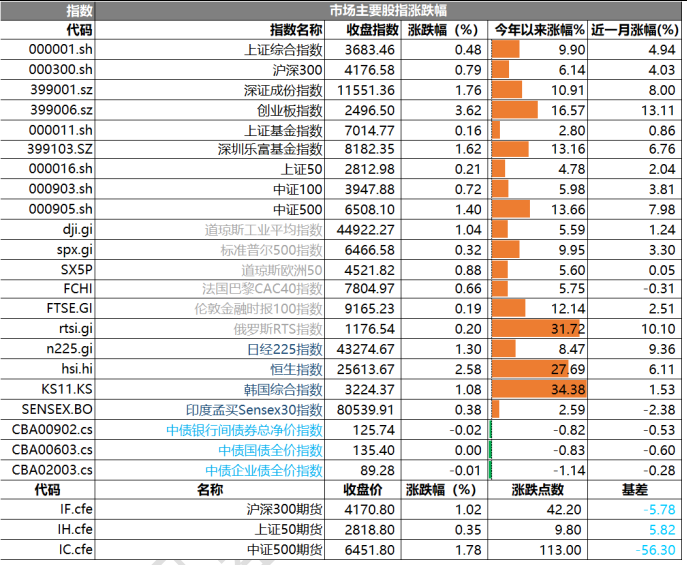
Task: Click the 收盘指数 column header
Action: [x=372, y=30]
